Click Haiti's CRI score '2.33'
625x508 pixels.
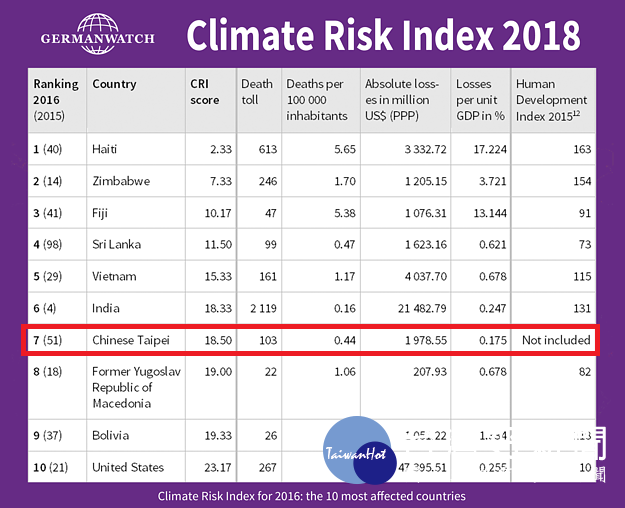(x=221, y=150)
